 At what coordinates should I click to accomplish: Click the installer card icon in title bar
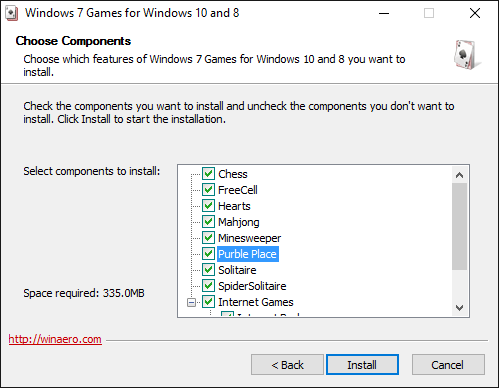[12, 13]
